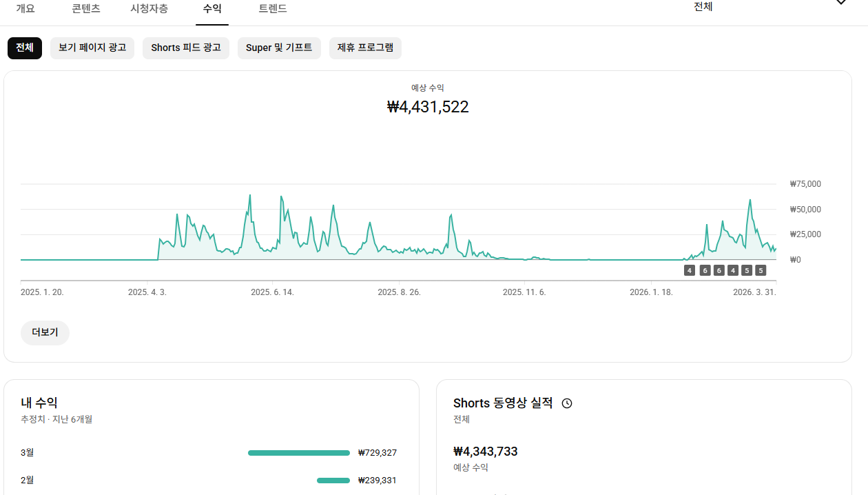Select the 제휴 프로그램 filter chip

click(365, 48)
